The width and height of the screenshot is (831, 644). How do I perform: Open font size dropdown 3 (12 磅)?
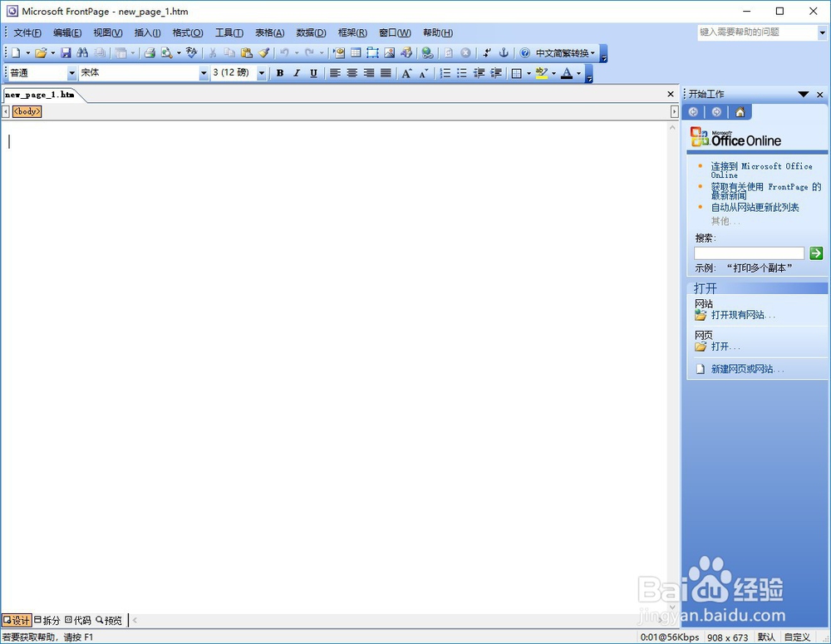pos(261,73)
